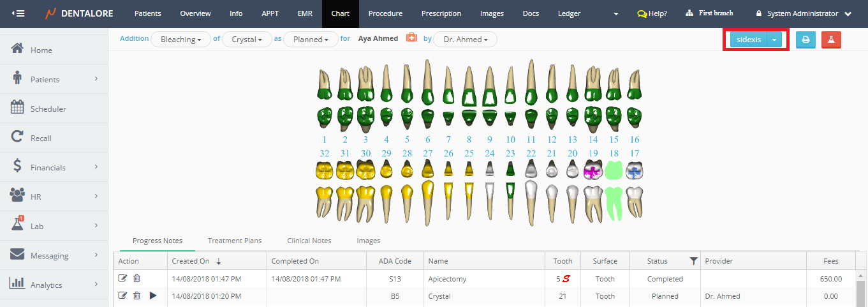Collapse the sidebar with the hamburger icon

pos(18,13)
